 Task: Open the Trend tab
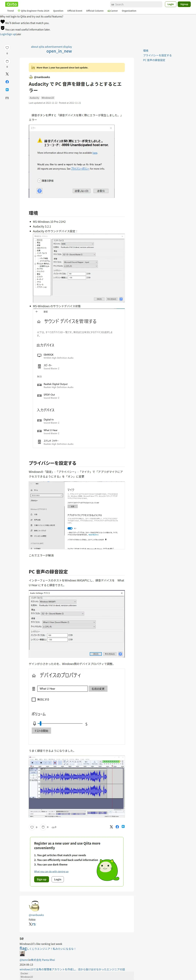10,11
